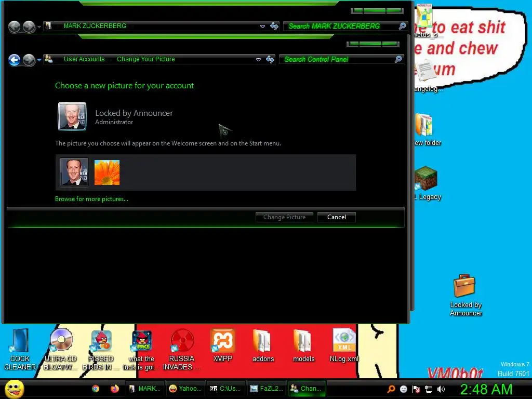
Task: Click the Change Picture button
Action: 284,217
